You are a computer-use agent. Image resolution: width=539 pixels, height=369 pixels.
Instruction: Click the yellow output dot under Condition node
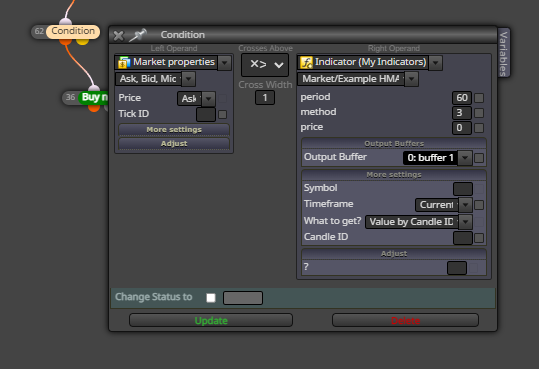(82, 42)
